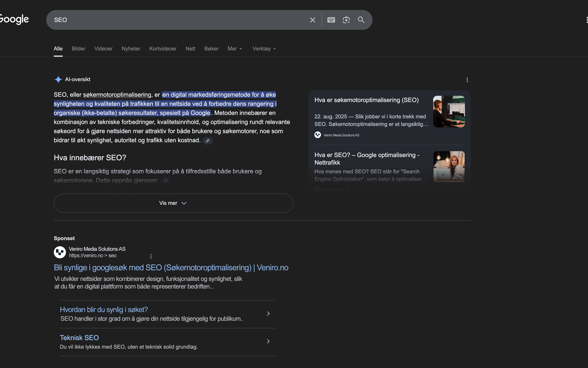This screenshot has height=368, width=588.
Task: Clear the search box with the X icon
Action: 313,20
